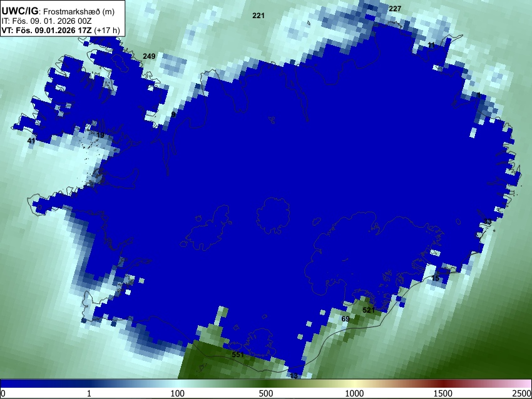532x399 pixels.
Task: Click the 1500 label under the color scale
Action: tap(443, 393)
